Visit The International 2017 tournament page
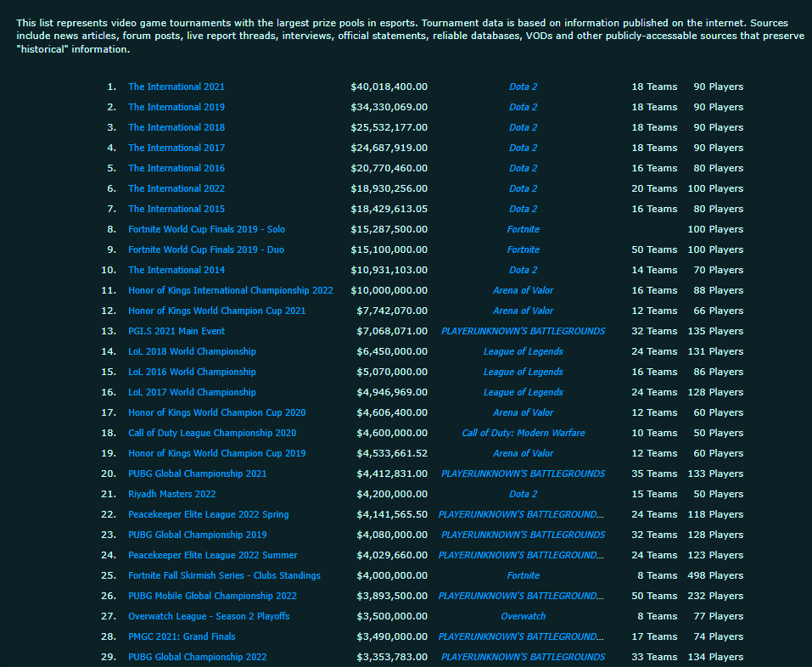 point(176,148)
